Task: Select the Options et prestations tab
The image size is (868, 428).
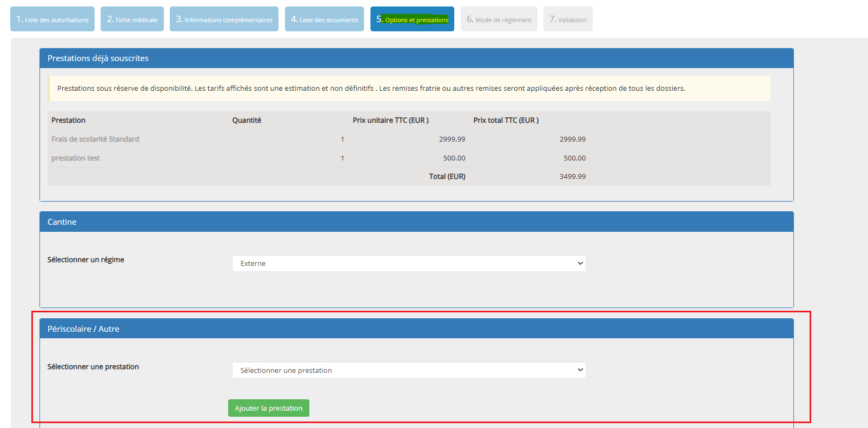Action: click(x=412, y=19)
